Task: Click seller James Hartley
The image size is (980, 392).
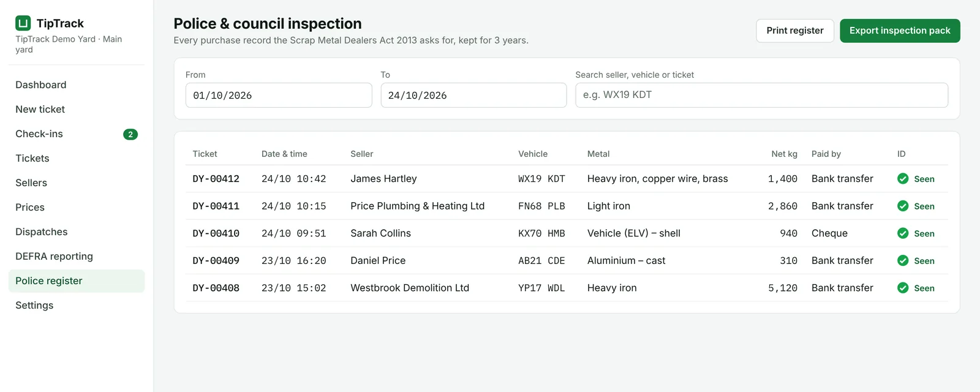Action: click(x=383, y=179)
